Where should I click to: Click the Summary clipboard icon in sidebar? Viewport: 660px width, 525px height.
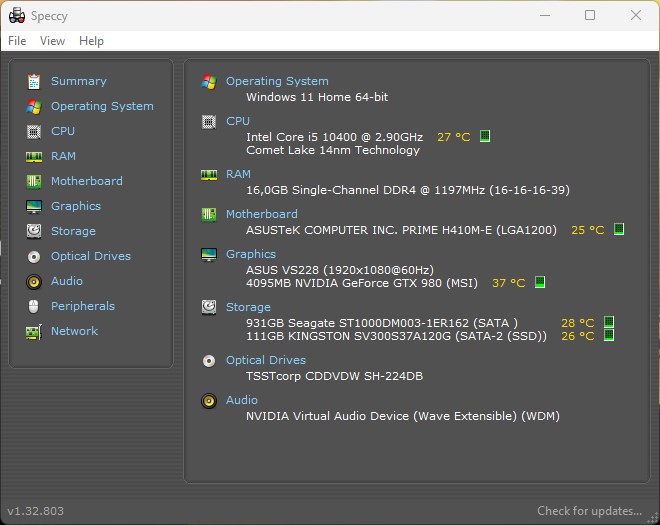tap(34, 81)
